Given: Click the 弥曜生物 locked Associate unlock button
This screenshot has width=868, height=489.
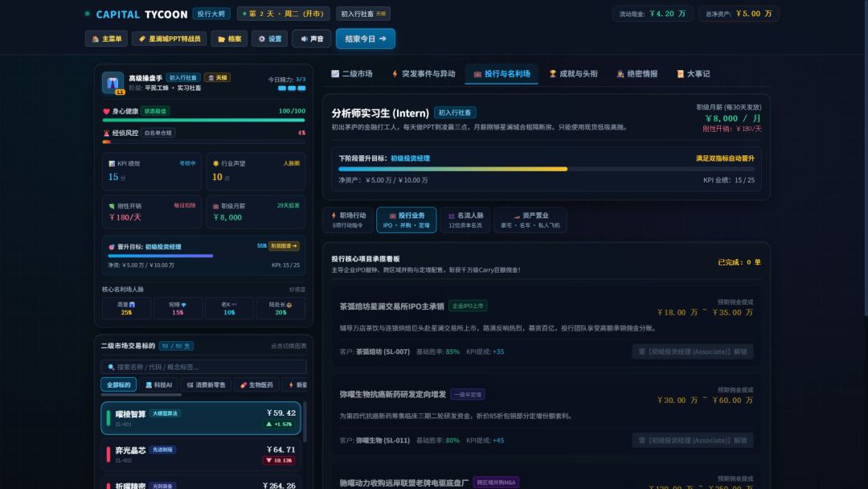Looking at the screenshot, I should point(693,440).
